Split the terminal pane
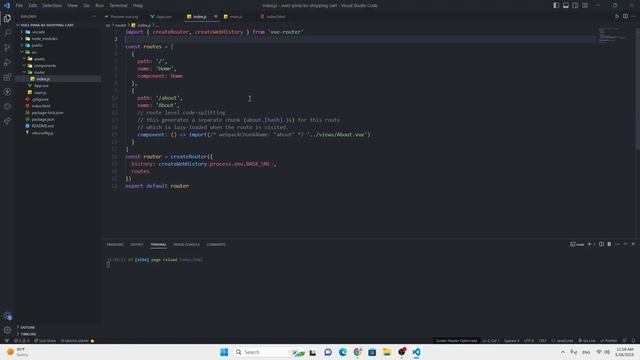The width and height of the screenshot is (640, 360). [x=601, y=244]
